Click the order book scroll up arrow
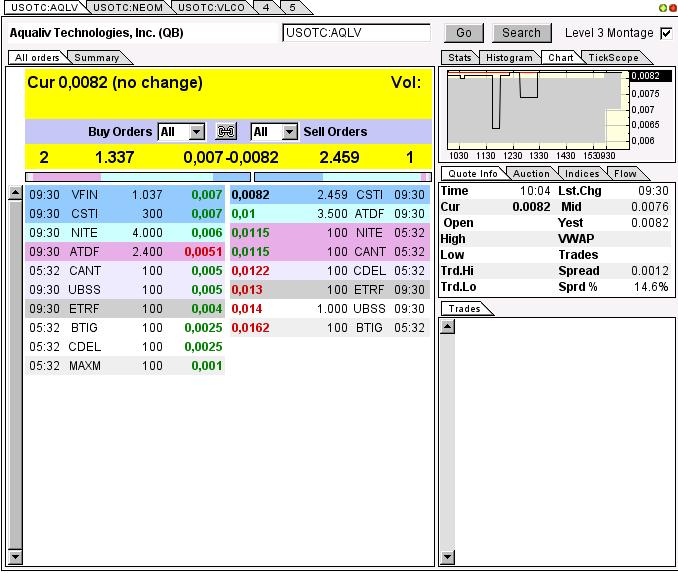 (x=15, y=193)
